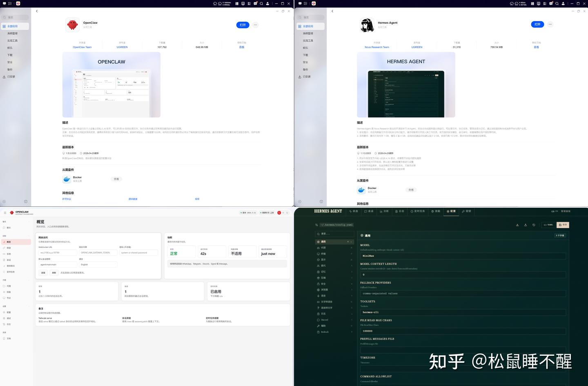The height and width of the screenshot is (386, 588).
Task: Expand the 记忆 category in the Hermes config sidebar
Action: click(x=334, y=272)
